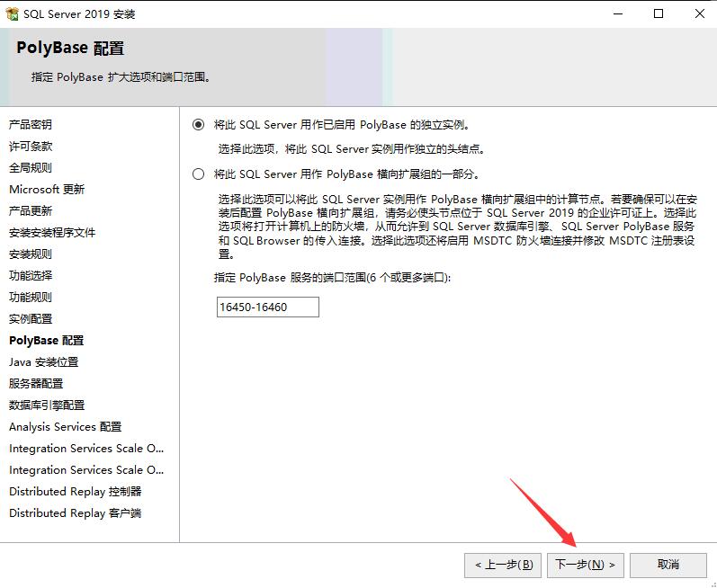Click the bold PolyBase 配置 sidebar entry
Image resolution: width=717 pixels, height=588 pixels.
coord(46,341)
